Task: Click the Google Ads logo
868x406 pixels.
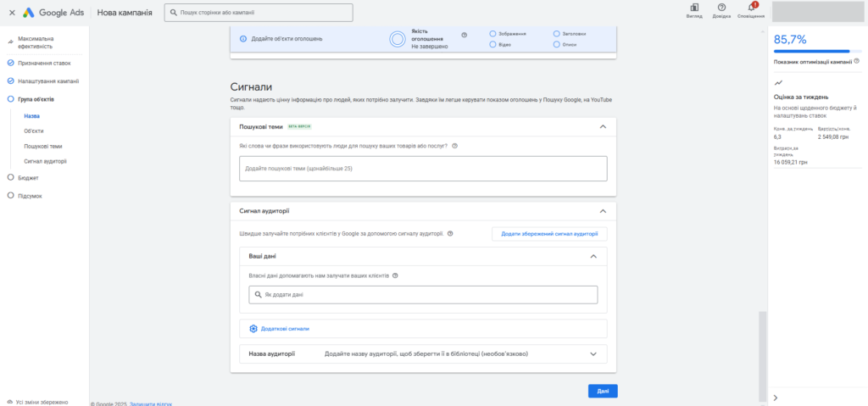Action: tap(54, 13)
